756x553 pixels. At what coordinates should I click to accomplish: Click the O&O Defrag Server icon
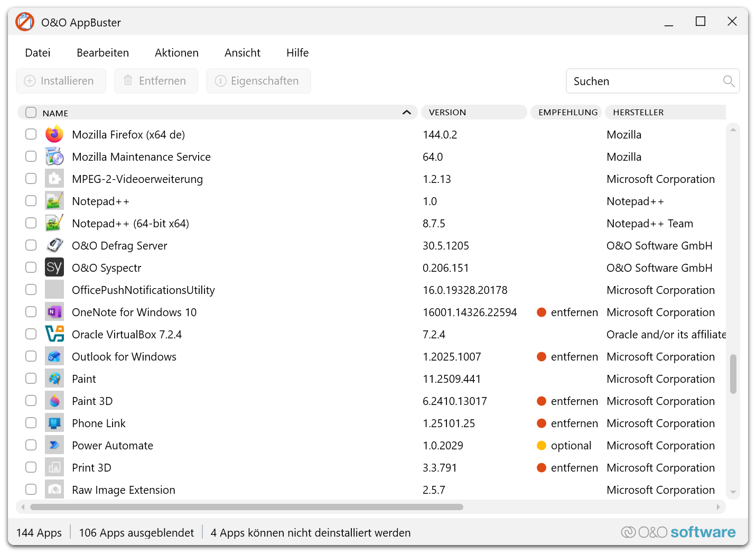coord(54,245)
